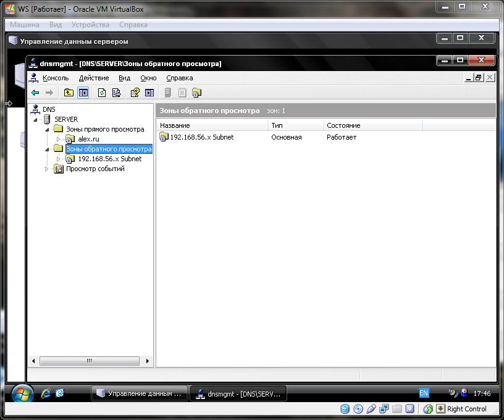
Task: Switch to Управление данным taskbar button
Action: [139, 393]
